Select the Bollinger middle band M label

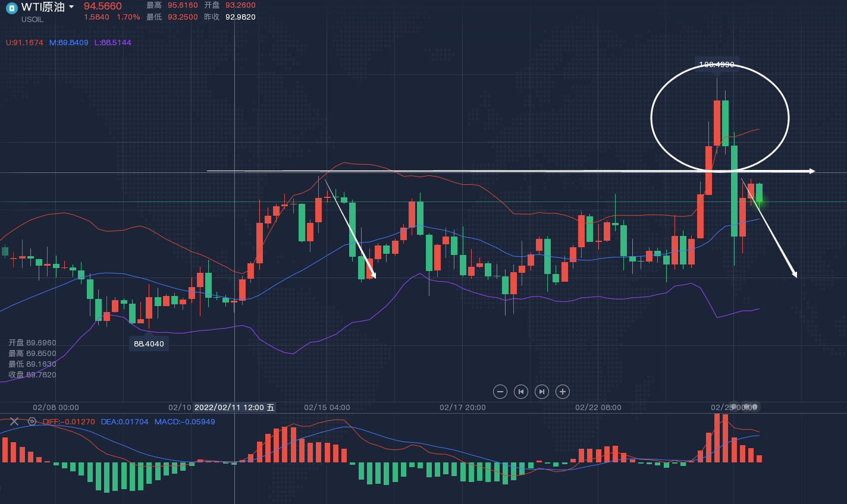point(68,43)
